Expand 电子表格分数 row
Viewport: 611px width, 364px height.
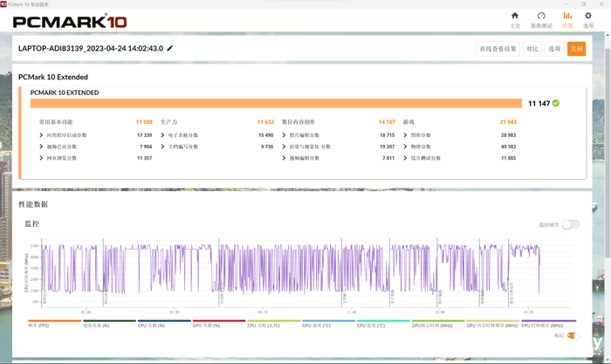(x=162, y=134)
